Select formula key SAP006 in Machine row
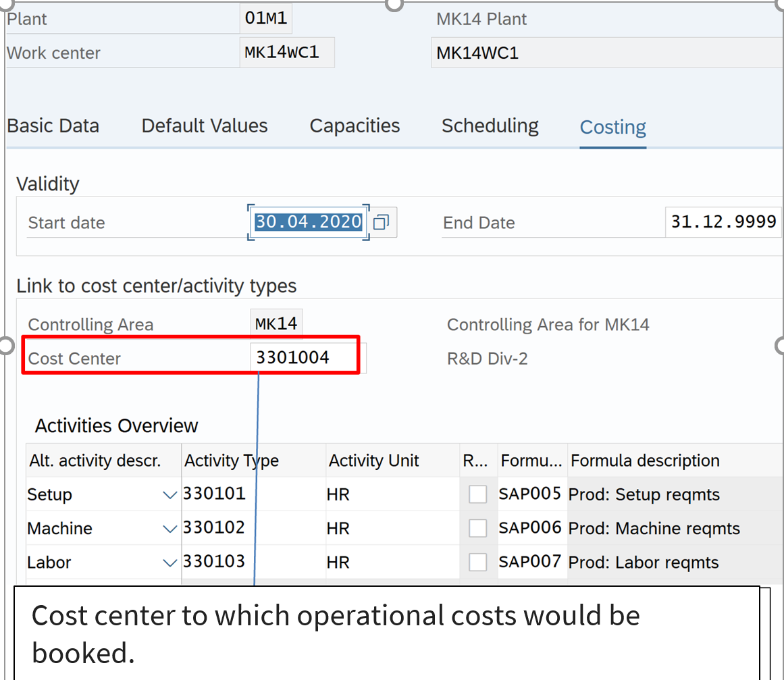 tap(530, 528)
